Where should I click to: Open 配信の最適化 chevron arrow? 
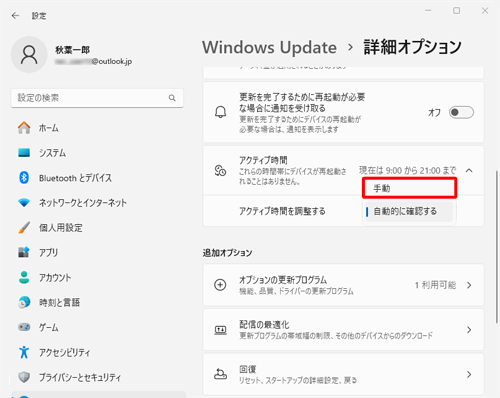coord(469,330)
